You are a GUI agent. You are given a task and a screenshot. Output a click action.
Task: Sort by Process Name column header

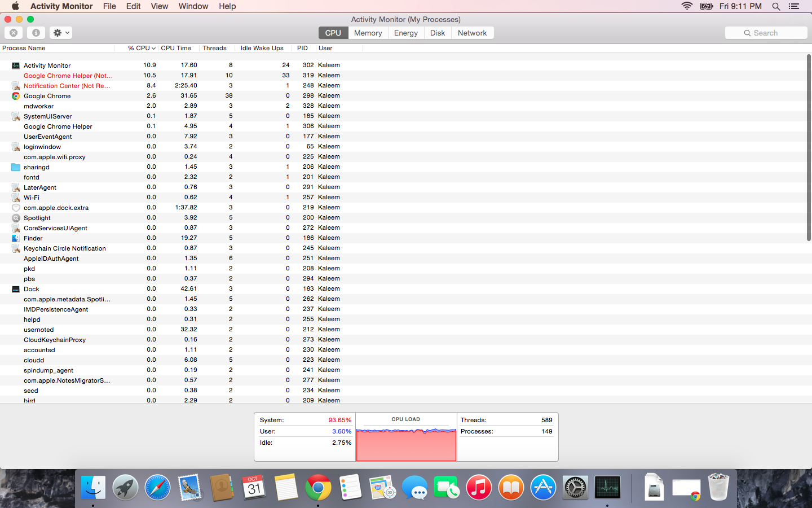(x=57, y=48)
